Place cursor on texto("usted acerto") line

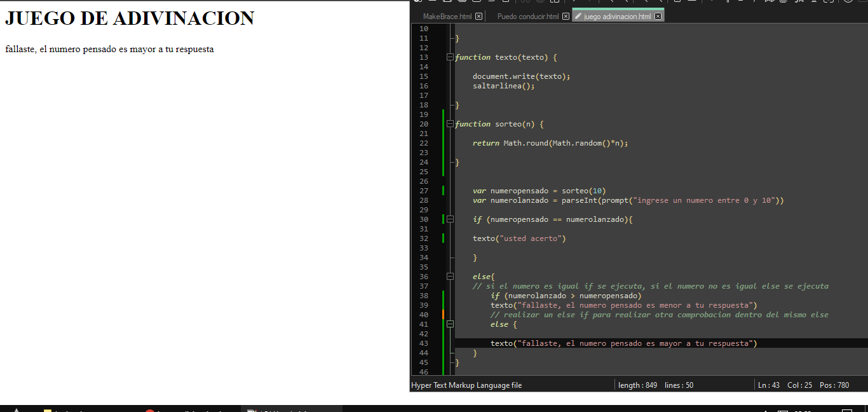coord(519,238)
